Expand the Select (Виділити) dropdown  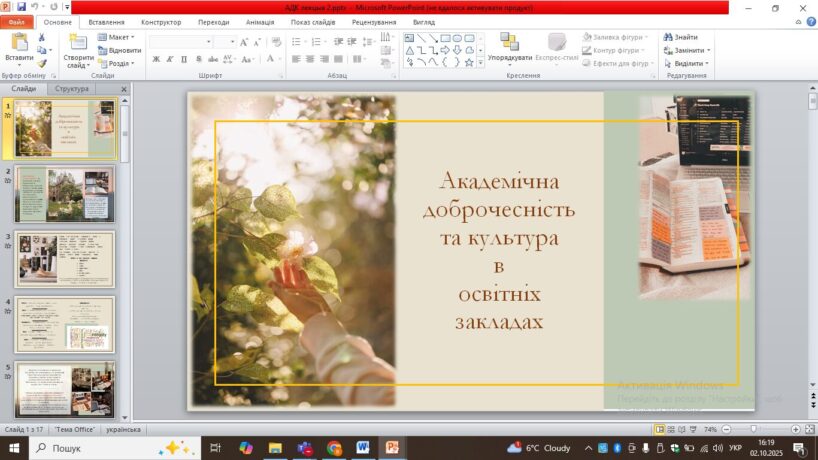[x=690, y=63]
